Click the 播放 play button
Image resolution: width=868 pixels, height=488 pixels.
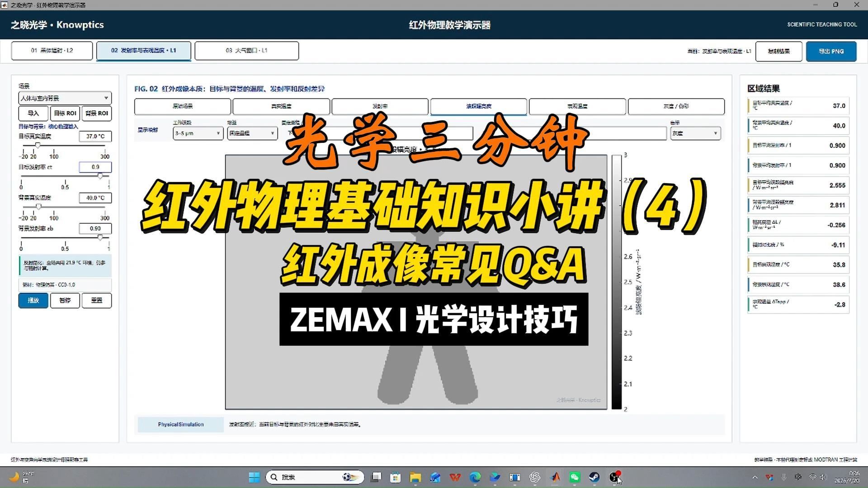pos(33,300)
